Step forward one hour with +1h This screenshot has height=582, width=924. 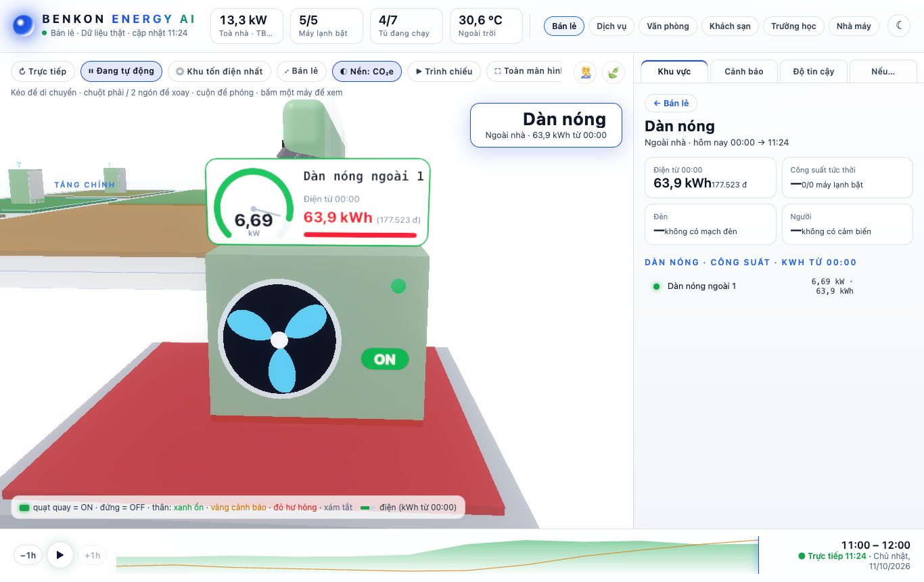(93, 556)
